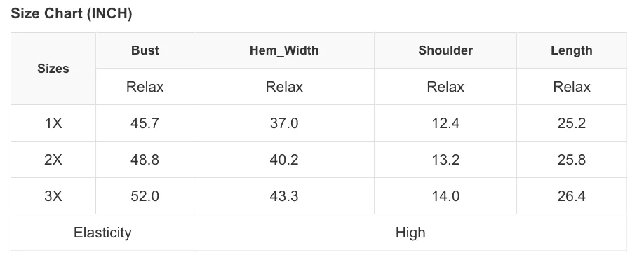The height and width of the screenshot is (269, 644).
Task: Select the 3X size row label
Action: 53,196
